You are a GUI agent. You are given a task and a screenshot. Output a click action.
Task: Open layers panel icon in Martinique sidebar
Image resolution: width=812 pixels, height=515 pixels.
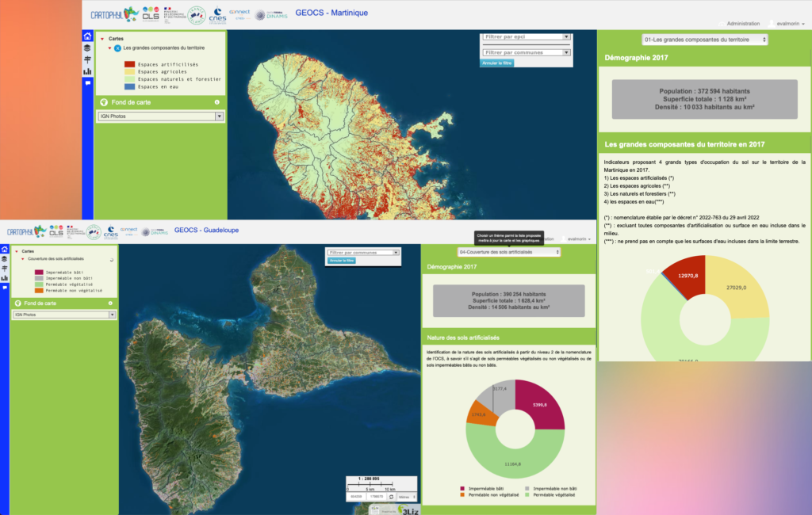[87, 48]
